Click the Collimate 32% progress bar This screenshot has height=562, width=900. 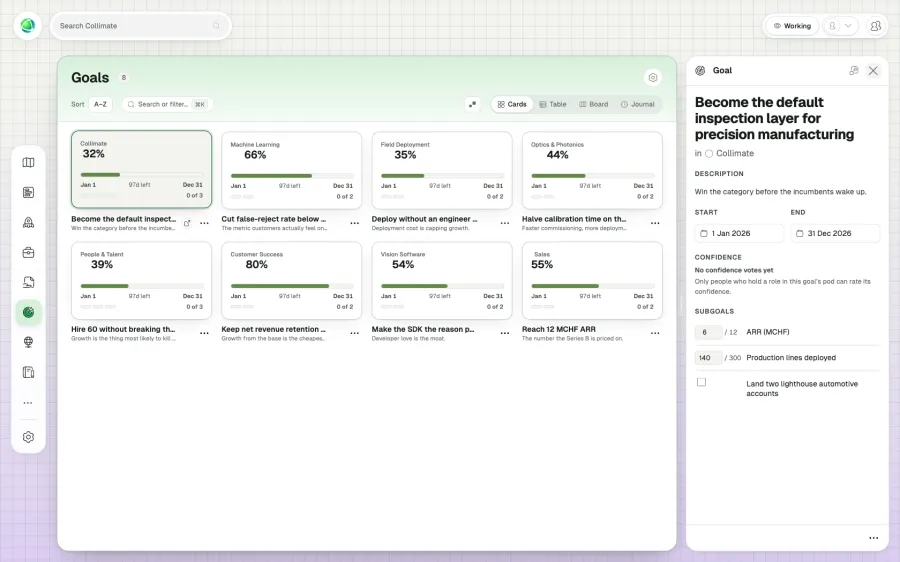(x=142, y=175)
